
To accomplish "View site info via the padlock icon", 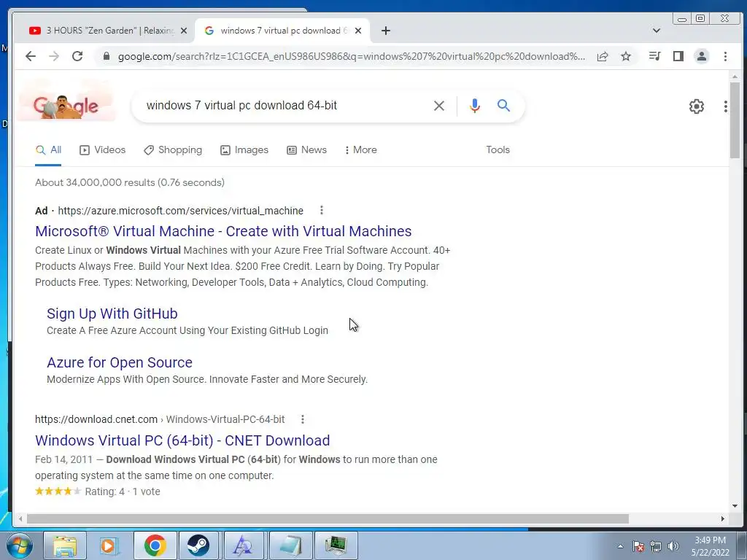I will [107, 56].
